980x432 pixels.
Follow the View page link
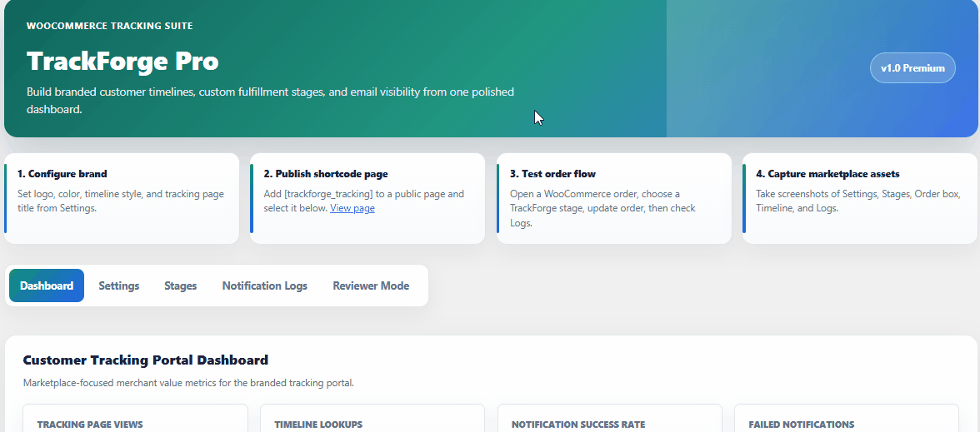pos(352,208)
